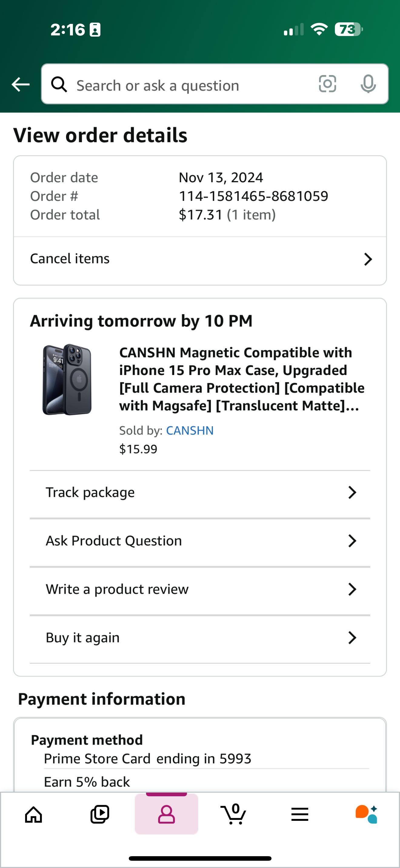This screenshot has width=400, height=868.
Task: Open the CANSHN seller link
Action: point(189,431)
